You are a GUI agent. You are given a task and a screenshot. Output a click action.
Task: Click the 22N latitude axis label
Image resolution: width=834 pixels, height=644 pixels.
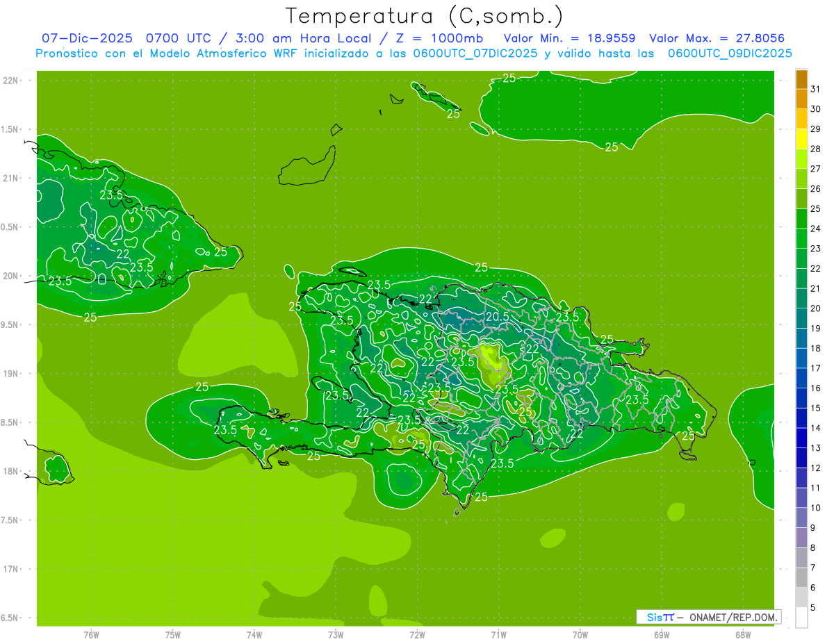point(11,81)
